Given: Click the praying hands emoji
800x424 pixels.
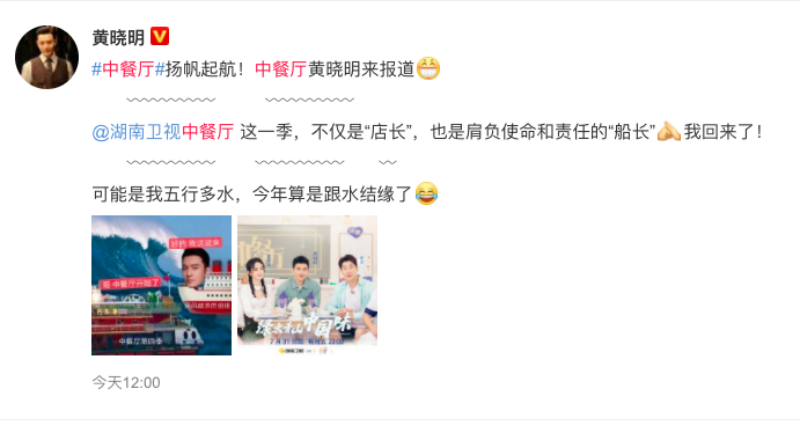Looking at the screenshot, I should 669,131.
